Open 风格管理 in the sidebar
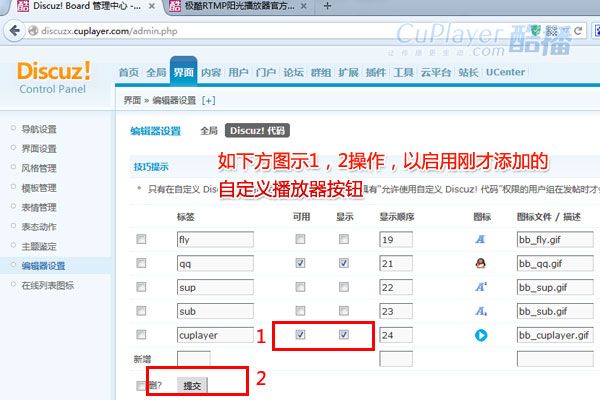The height and width of the screenshot is (400, 600). point(39,168)
